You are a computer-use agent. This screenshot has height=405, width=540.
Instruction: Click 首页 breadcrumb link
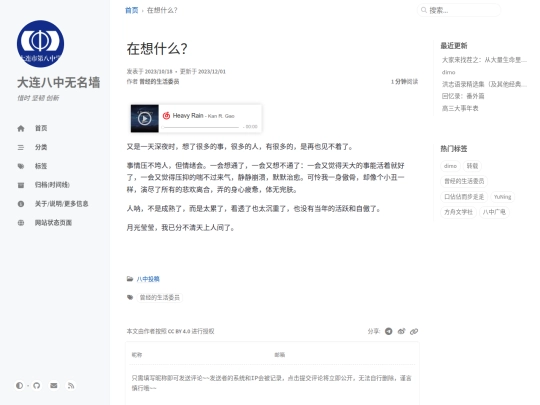pos(132,10)
